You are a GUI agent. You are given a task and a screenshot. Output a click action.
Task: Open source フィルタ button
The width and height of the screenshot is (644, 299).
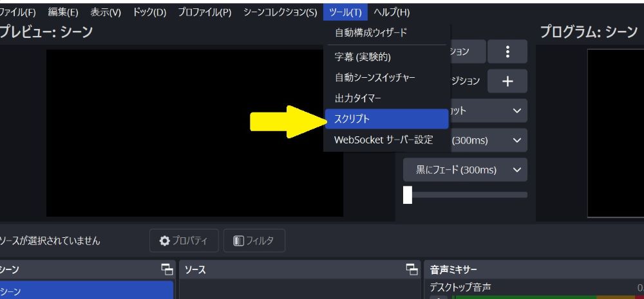(x=254, y=240)
